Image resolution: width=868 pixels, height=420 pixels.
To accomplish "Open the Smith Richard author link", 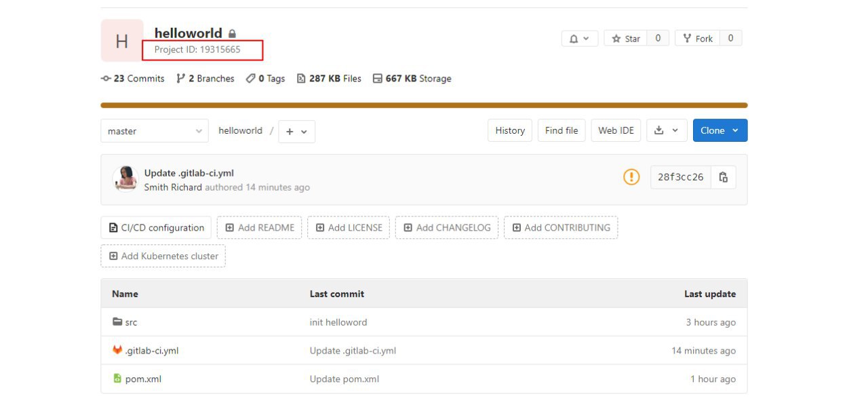I will (x=173, y=187).
